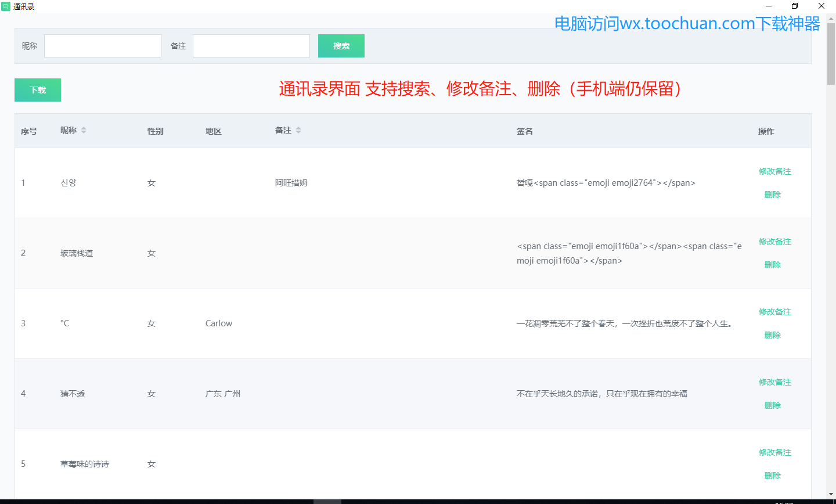Delete contact 草莓味的诗诗
This screenshot has height=504, width=836.
[773, 476]
